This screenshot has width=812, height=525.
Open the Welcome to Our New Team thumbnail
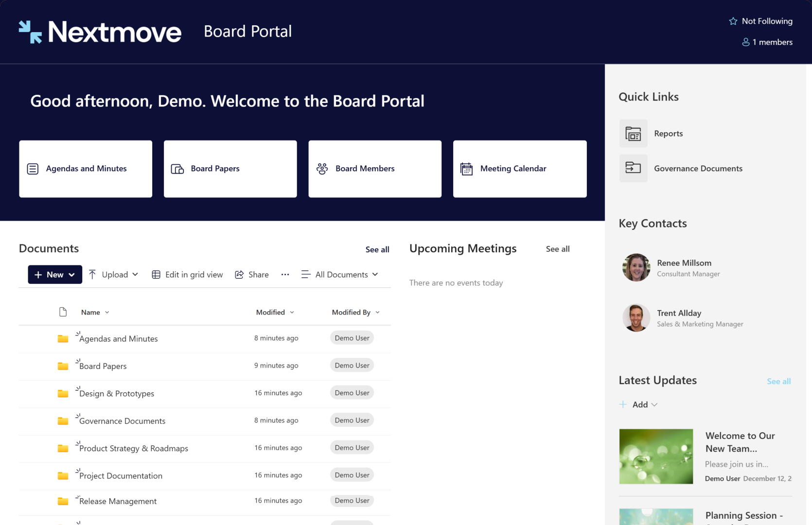coord(656,456)
